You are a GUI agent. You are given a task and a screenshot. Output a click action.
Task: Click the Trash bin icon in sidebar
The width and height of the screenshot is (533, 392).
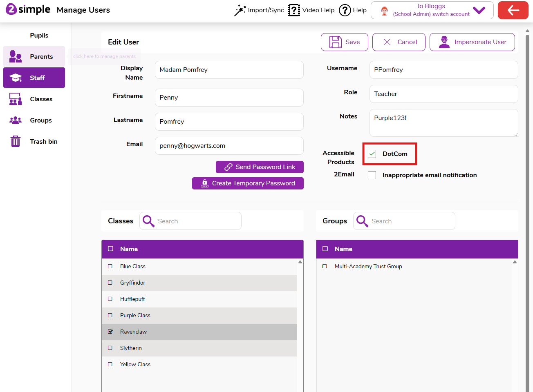16,141
